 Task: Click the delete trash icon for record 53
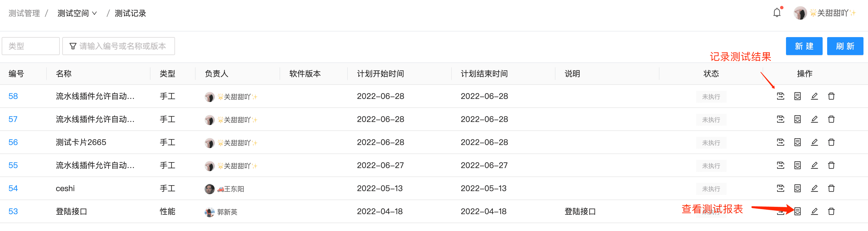(831, 212)
